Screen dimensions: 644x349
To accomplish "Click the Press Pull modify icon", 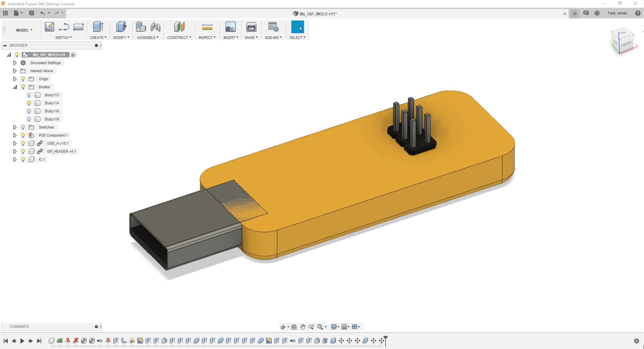I will coord(121,27).
